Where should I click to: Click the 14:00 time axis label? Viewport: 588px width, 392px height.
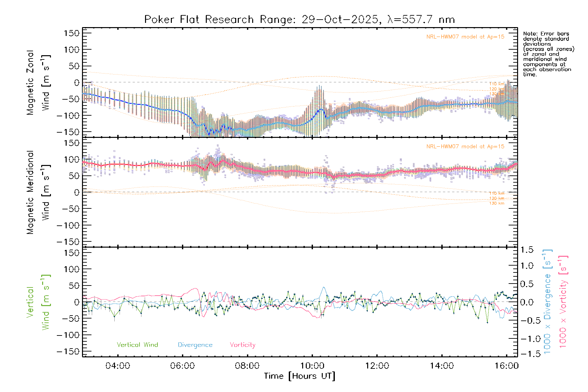441,366
